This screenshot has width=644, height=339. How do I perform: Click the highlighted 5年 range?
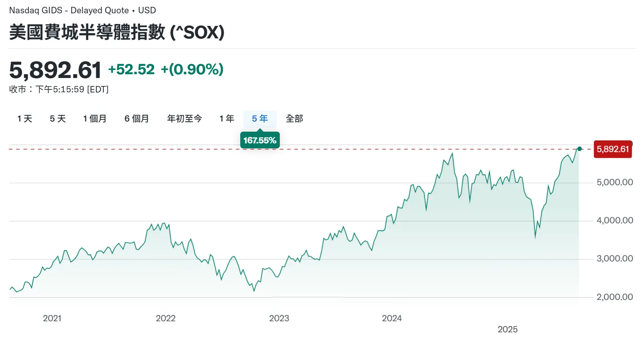(x=260, y=118)
